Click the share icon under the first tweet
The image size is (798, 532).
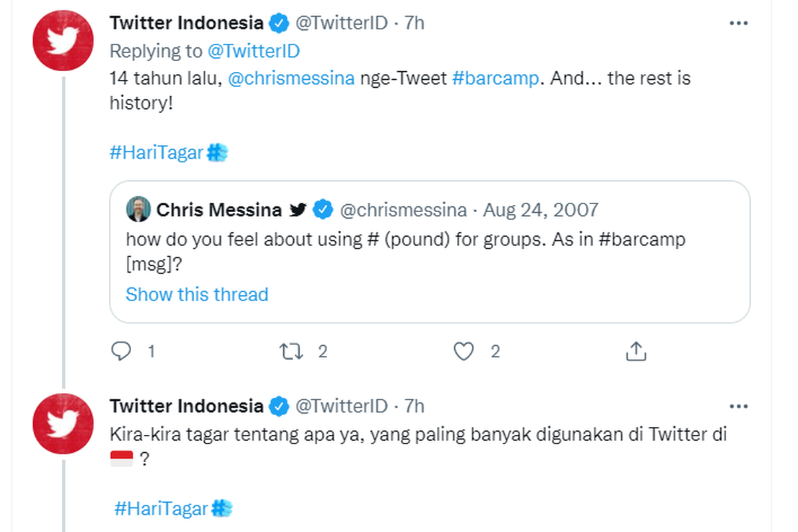(x=636, y=351)
